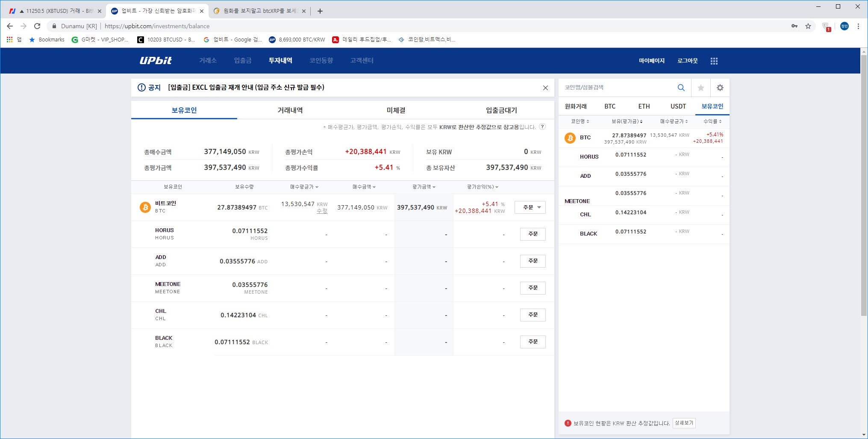The width and height of the screenshot is (868, 439).
Task: Sort right panel by 코인명
Action: point(580,121)
